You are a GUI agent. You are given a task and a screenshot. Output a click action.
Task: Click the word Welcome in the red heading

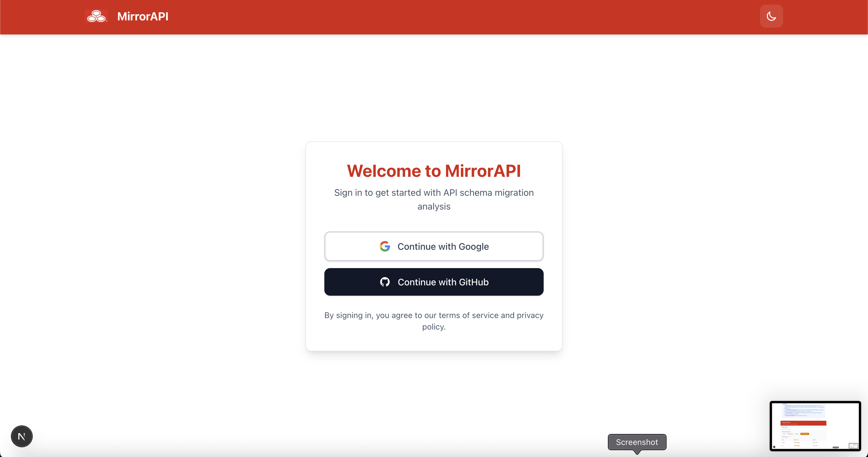383,171
